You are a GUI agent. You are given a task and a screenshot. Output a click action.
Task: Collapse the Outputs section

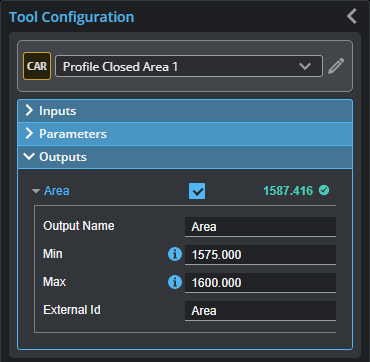[185, 157]
